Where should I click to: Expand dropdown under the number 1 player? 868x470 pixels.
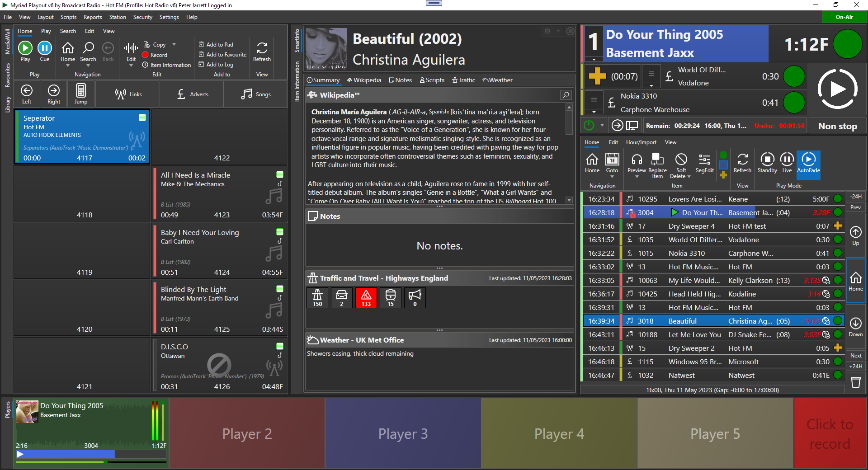point(594,59)
